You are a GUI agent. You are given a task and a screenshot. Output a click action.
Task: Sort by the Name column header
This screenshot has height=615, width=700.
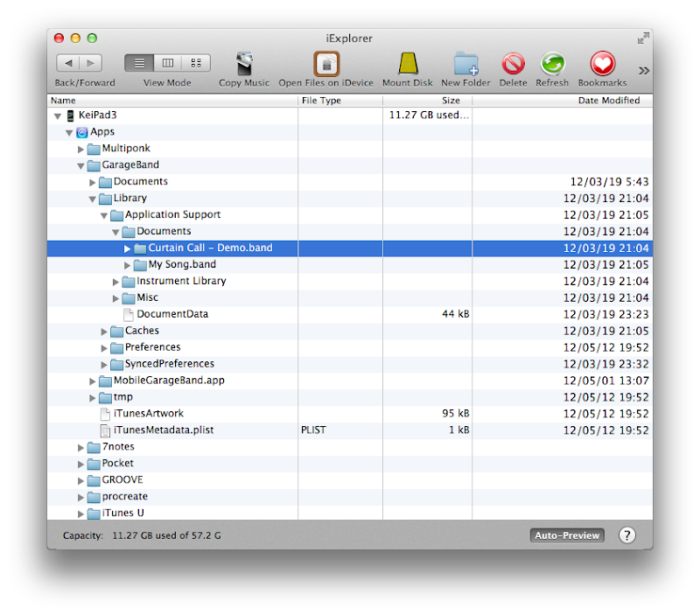pos(172,101)
